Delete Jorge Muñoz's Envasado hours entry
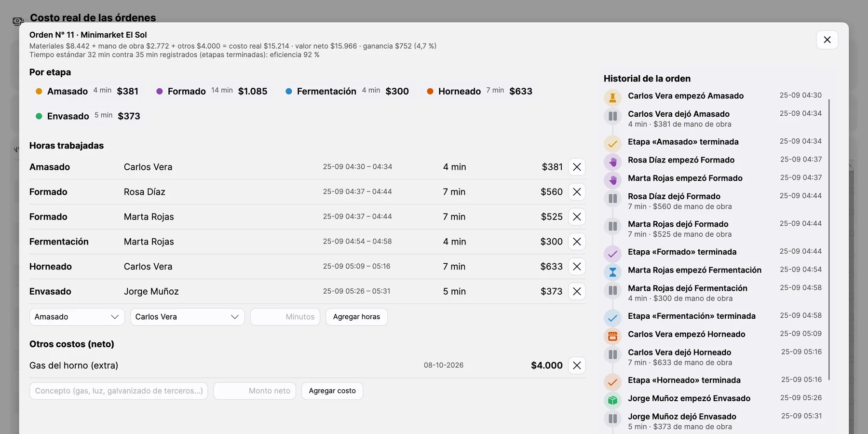The height and width of the screenshot is (434, 868). 577,291
